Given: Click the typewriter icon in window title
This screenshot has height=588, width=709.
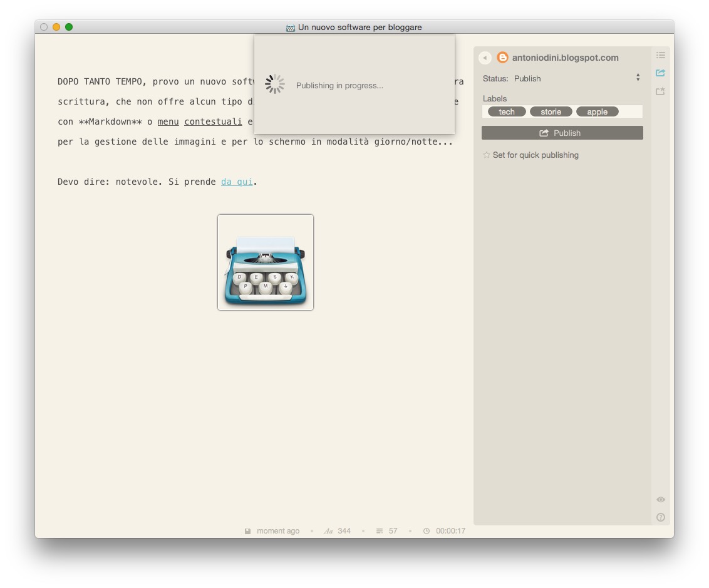Looking at the screenshot, I should (290, 28).
